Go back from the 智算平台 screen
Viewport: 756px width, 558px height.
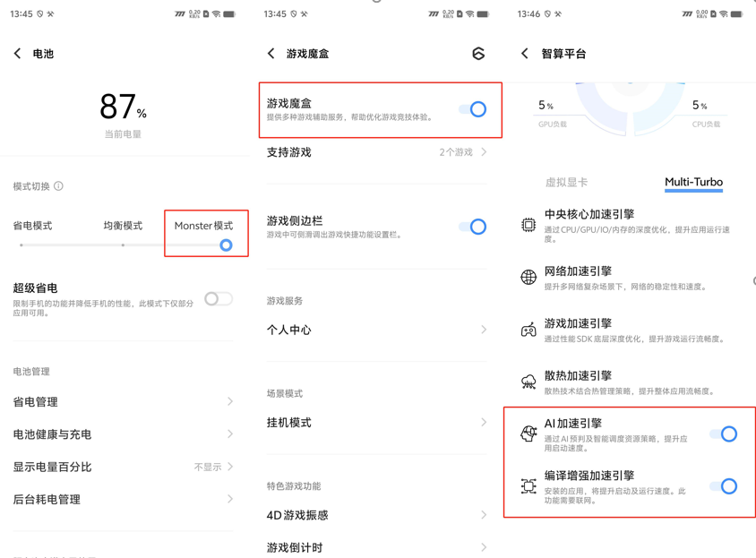(x=525, y=54)
